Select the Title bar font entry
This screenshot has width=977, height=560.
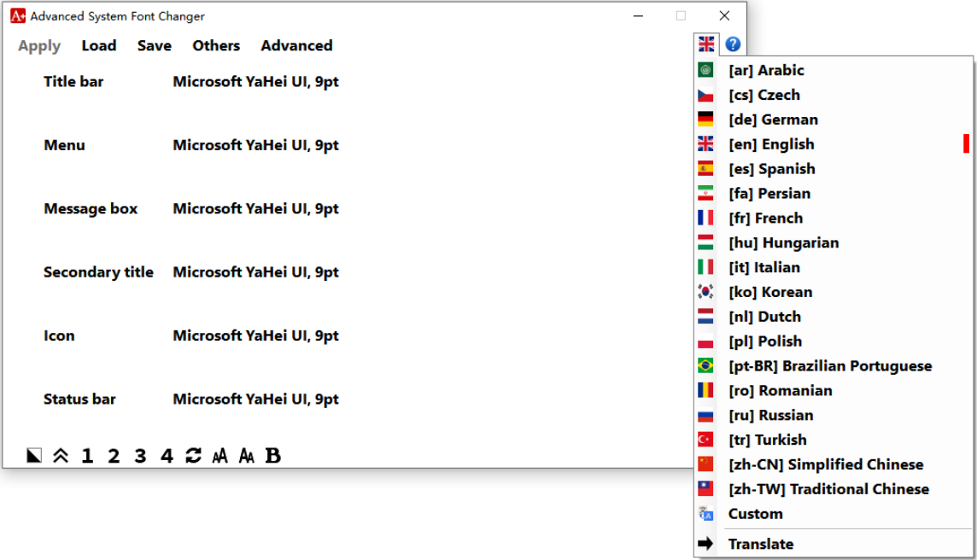[x=73, y=81]
